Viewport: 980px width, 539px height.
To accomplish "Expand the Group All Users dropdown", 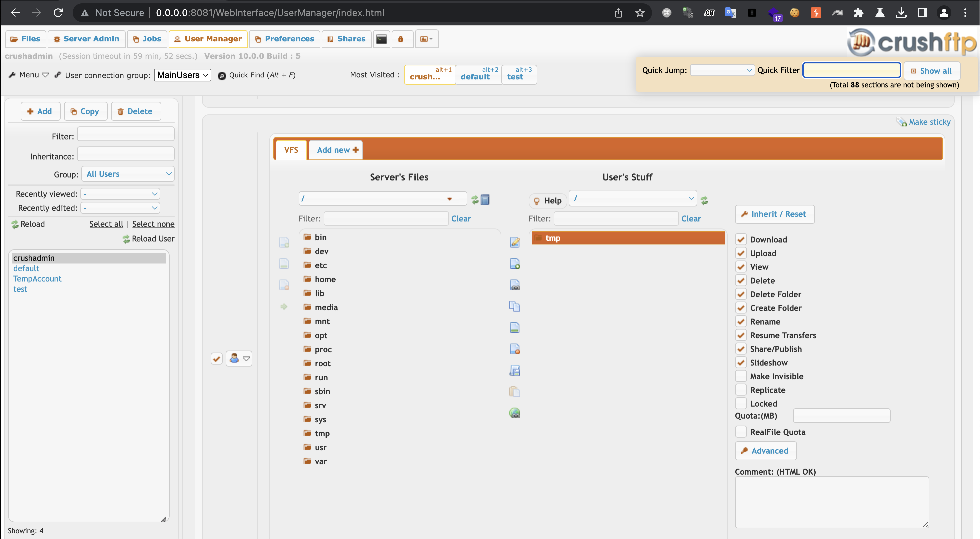I will 128,174.
